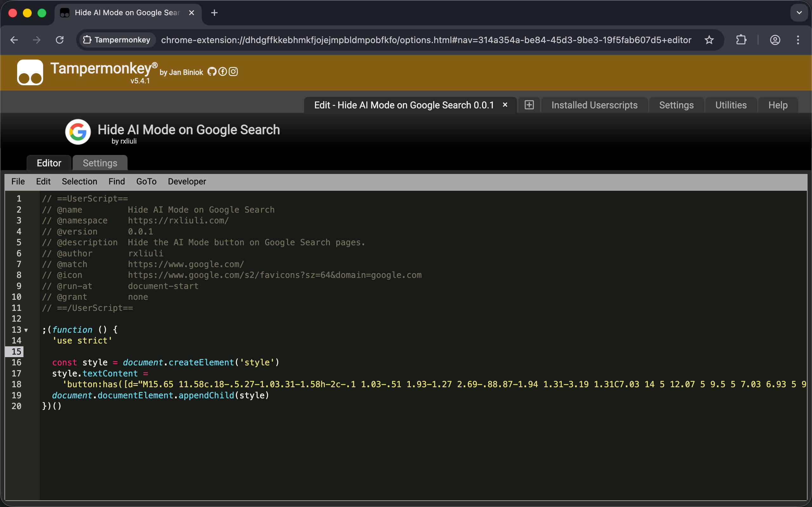Open the Utilities tab
812x507 pixels.
(731, 105)
